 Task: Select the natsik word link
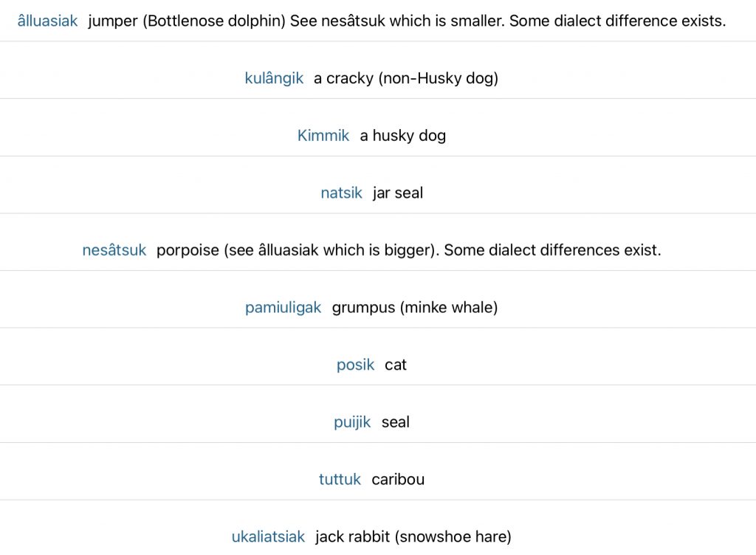pos(341,193)
